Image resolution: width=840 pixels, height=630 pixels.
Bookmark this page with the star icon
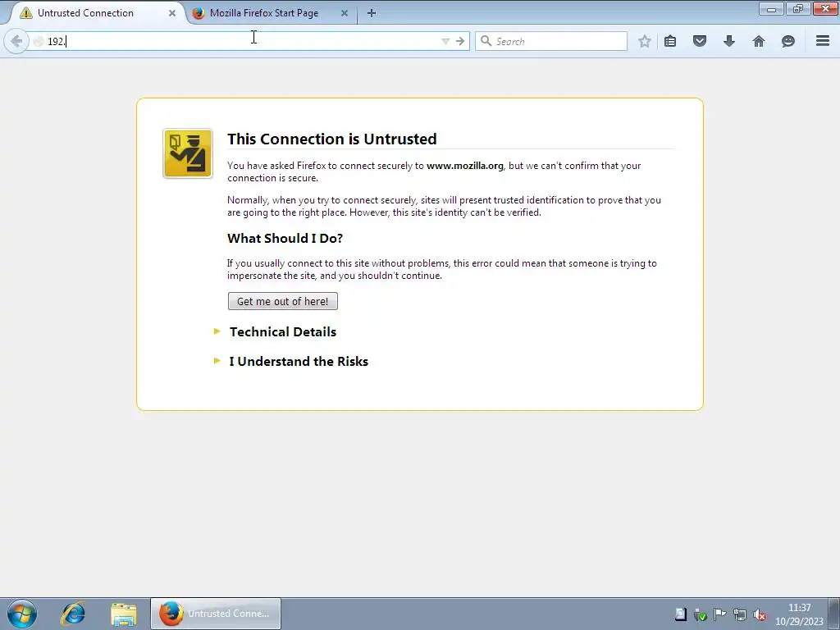click(x=645, y=41)
